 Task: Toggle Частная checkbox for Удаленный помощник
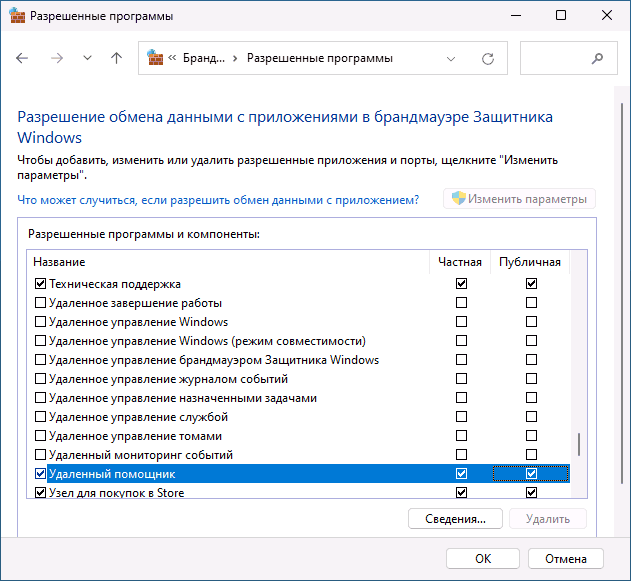[x=461, y=474]
